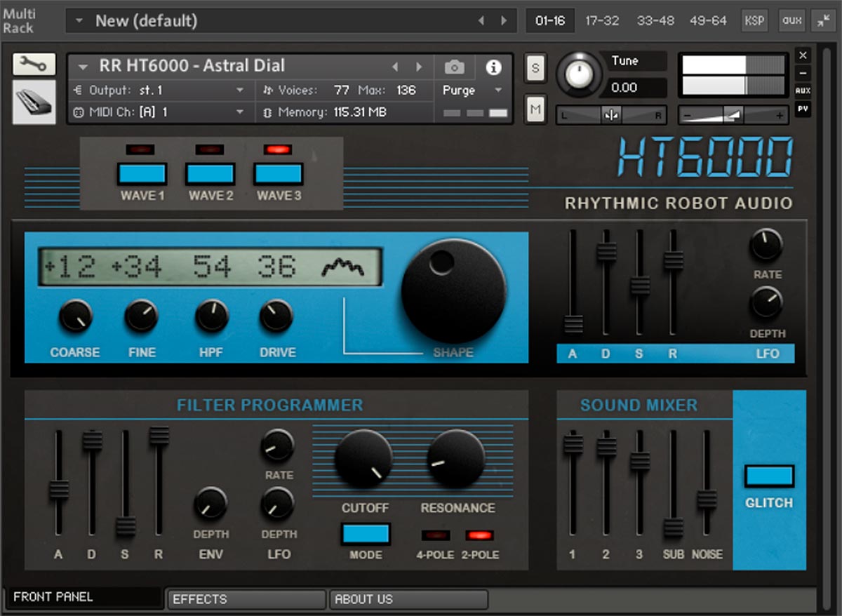Click the HPF knob
Screen dimensions: 842x616
coord(212,316)
